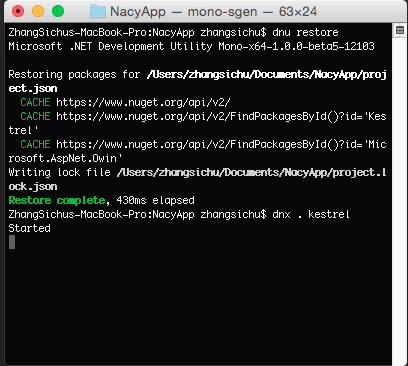Click the first green CACHE label

pos(35,102)
